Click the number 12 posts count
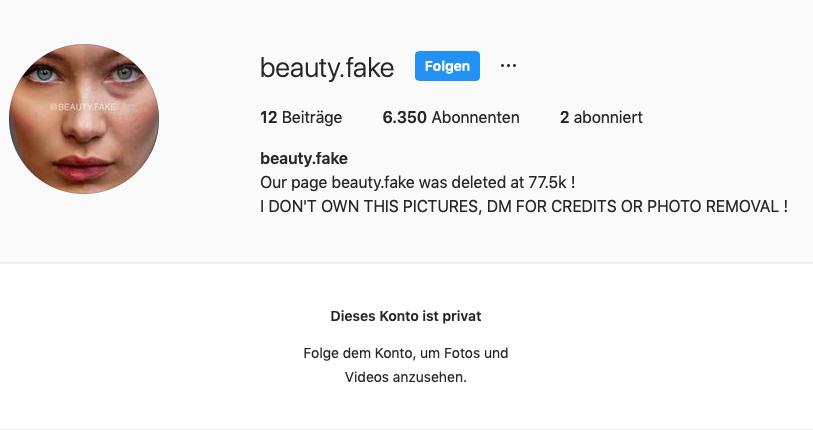 pos(268,117)
